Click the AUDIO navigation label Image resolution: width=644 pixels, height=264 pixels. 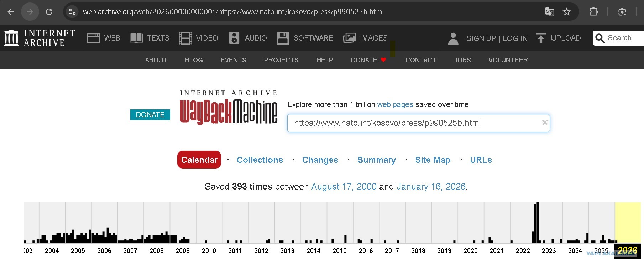(256, 38)
